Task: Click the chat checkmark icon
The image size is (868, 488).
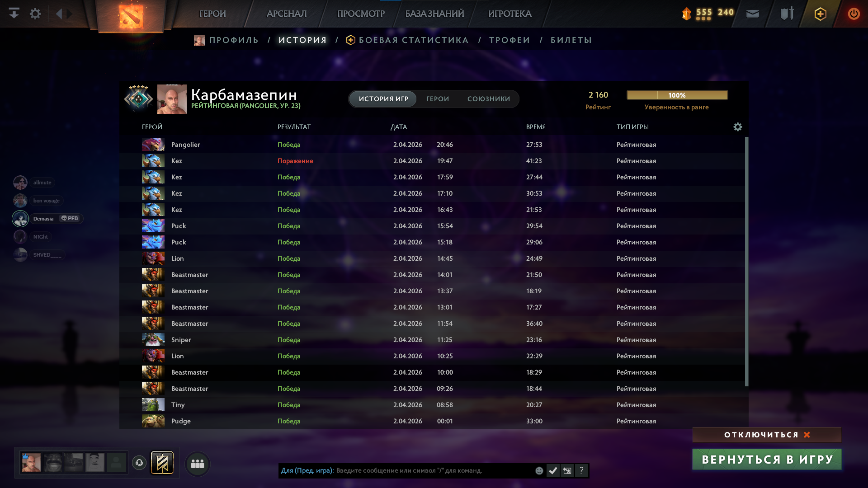Action: [553, 471]
